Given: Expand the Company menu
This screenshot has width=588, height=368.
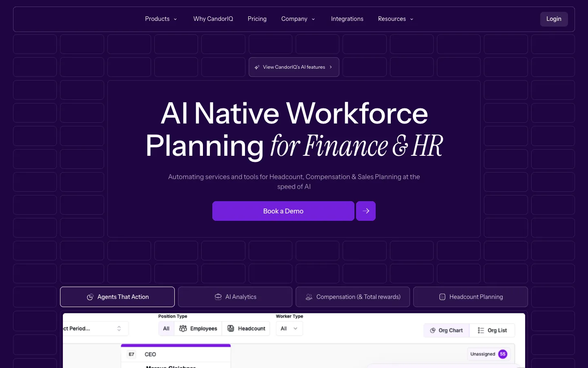Looking at the screenshot, I should pos(298,19).
